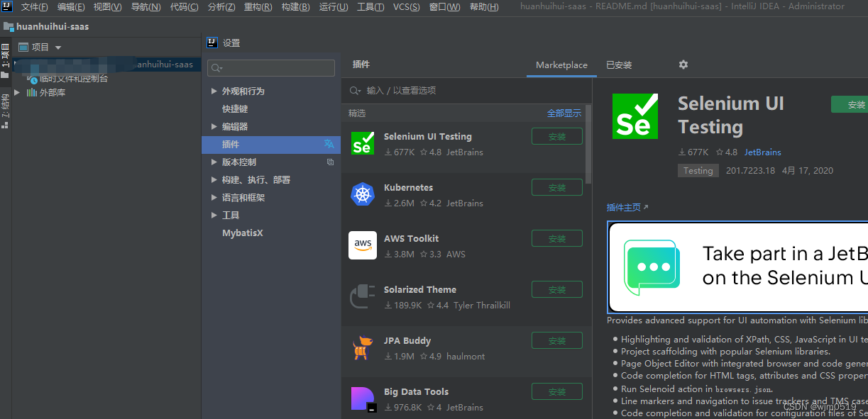Viewport: 868px width, 419px height.
Task: Click the large Selenium logo in detail pane
Action: click(x=635, y=116)
